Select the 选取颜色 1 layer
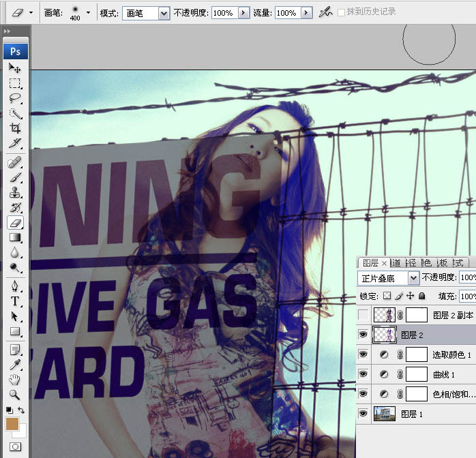This screenshot has width=476, height=458. (x=451, y=354)
